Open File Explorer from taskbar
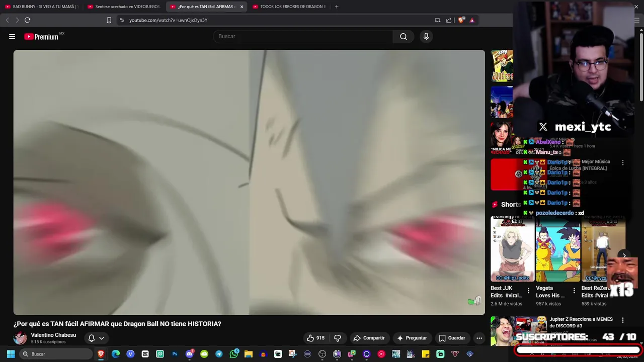 249,354
